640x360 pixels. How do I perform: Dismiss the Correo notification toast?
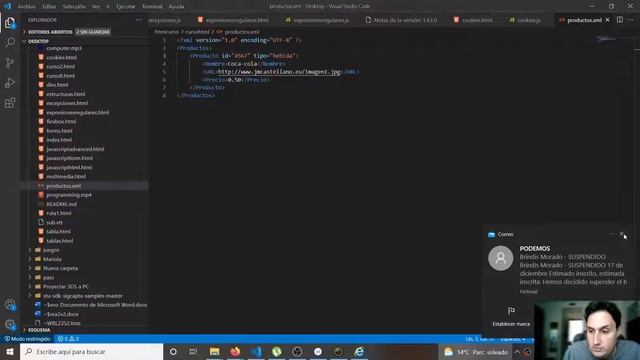point(622,234)
